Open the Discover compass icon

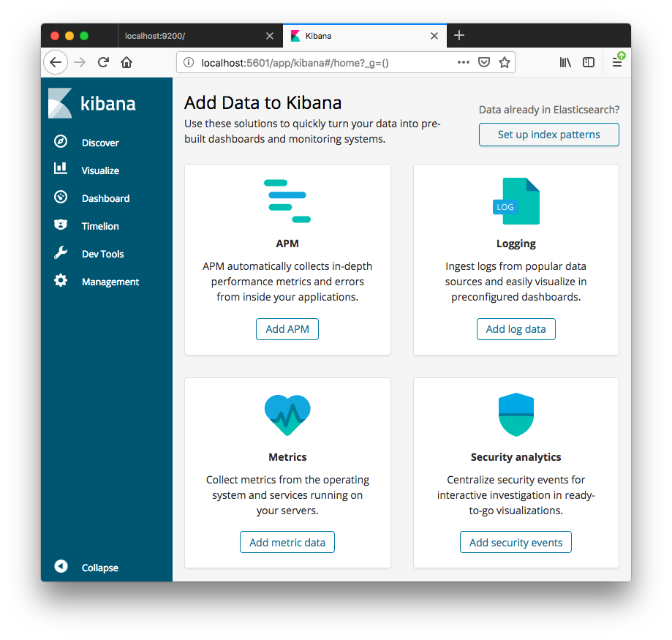[61, 141]
